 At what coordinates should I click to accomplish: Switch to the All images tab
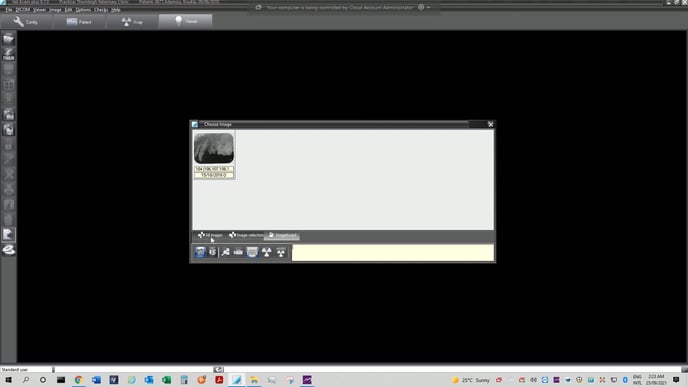(x=211, y=236)
